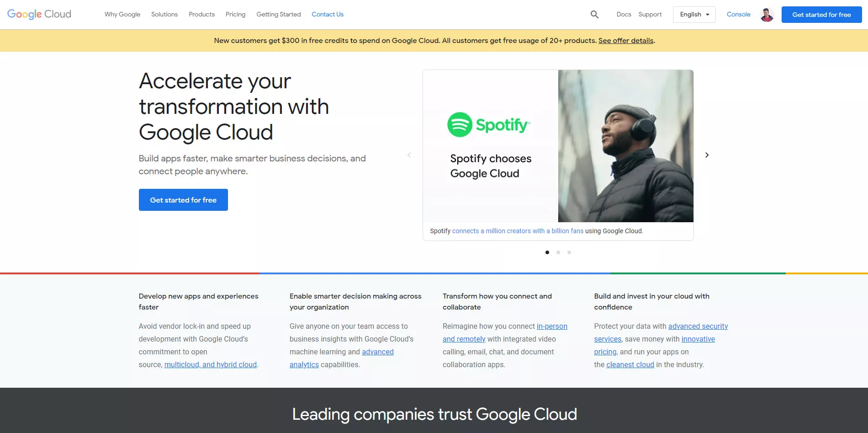
Task: Select the first carousel slide dot
Action: pyautogui.click(x=547, y=252)
